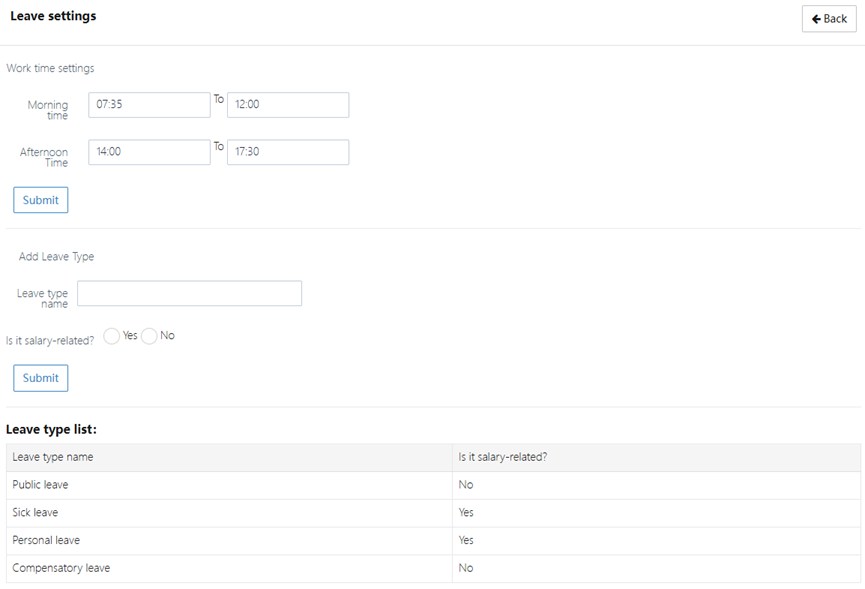The width and height of the screenshot is (865, 589).
Task: Click the Morning end time field
Action: pyautogui.click(x=288, y=105)
